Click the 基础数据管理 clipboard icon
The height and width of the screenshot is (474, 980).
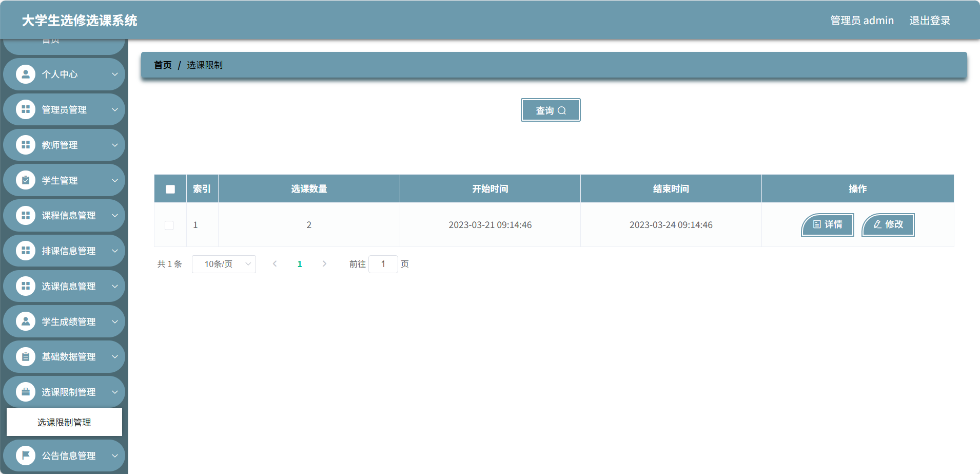26,356
